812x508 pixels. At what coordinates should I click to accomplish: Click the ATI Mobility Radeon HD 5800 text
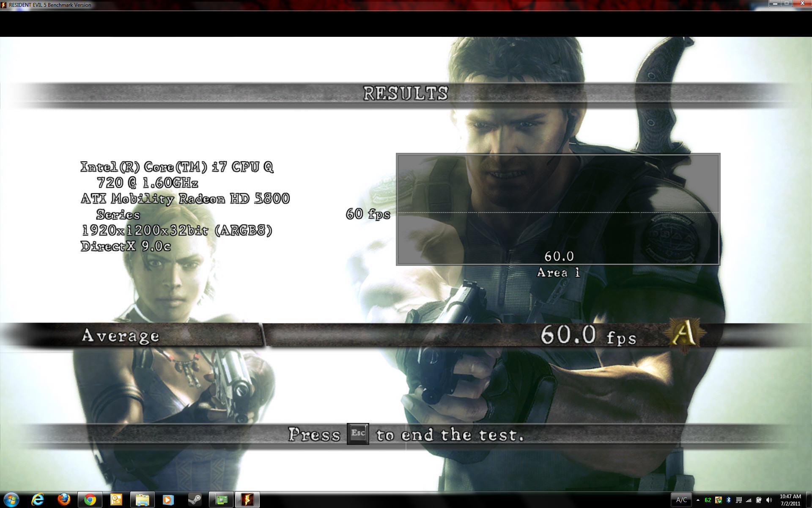(185, 199)
